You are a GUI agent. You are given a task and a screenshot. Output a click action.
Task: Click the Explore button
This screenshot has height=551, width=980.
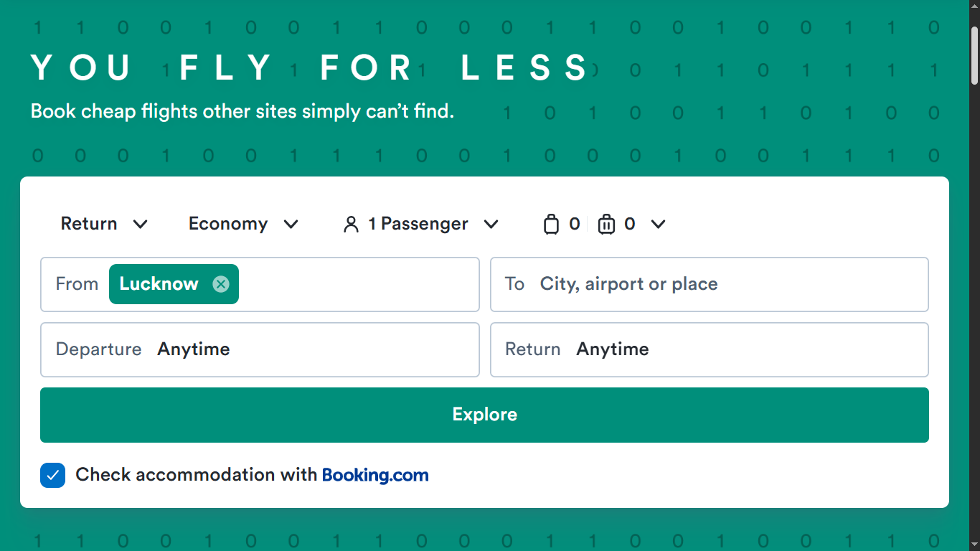pos(484,415)
